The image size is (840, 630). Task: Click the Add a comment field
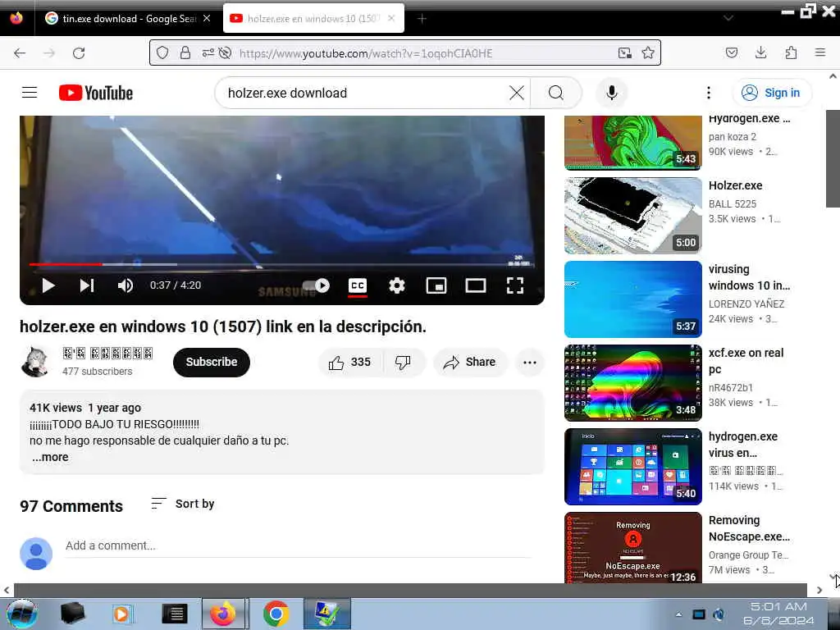click(298, 546)
